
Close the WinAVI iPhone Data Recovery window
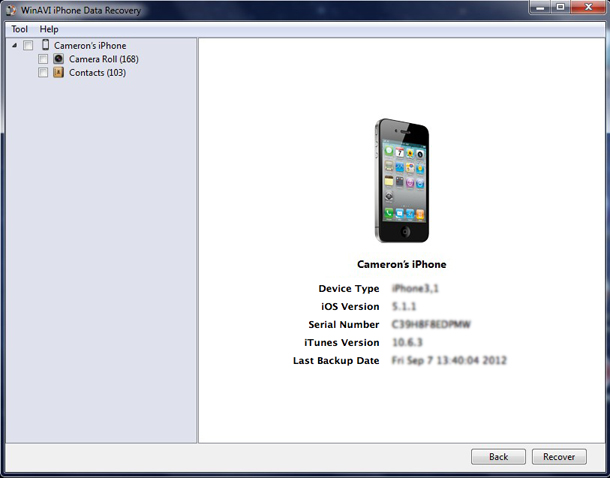click(x=589, y=7)
